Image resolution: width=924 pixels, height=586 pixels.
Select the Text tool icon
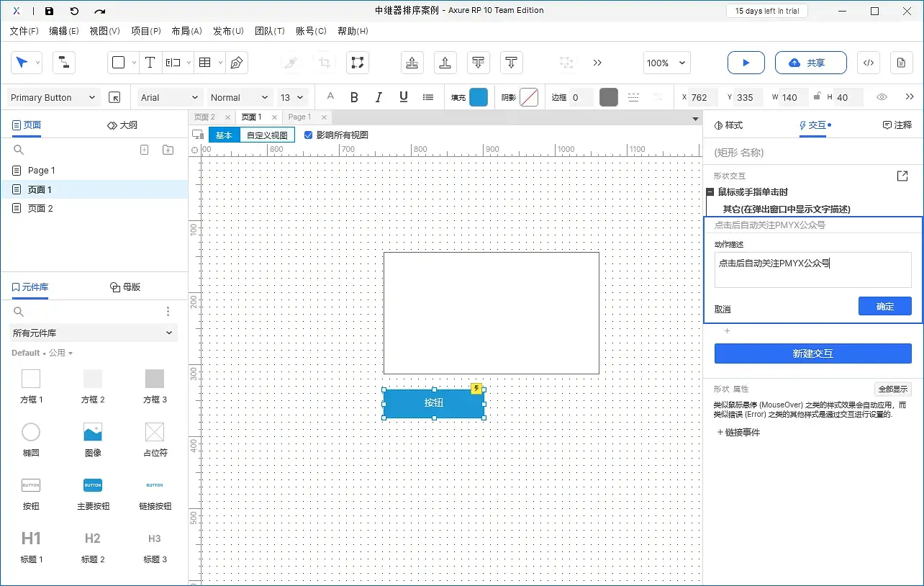150,63
